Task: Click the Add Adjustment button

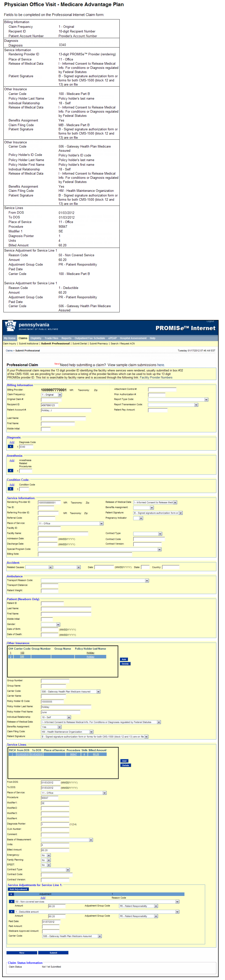Action: (18, 889)
